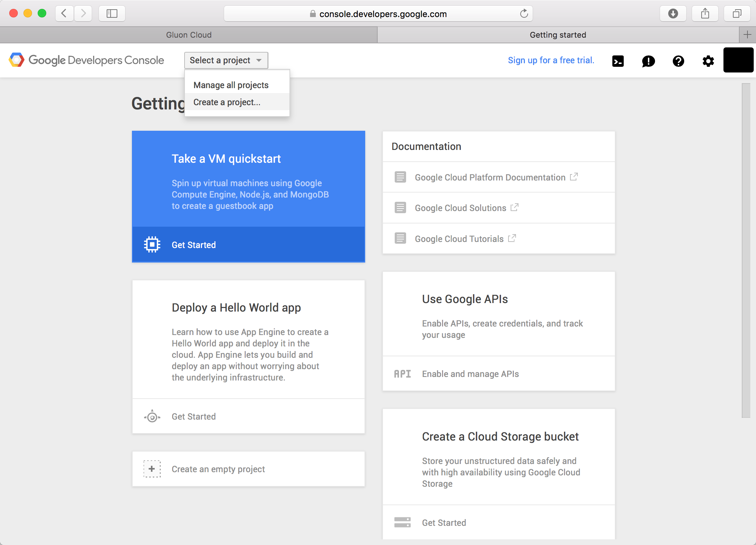Open the help question mark icon

[x=678, y=61]
